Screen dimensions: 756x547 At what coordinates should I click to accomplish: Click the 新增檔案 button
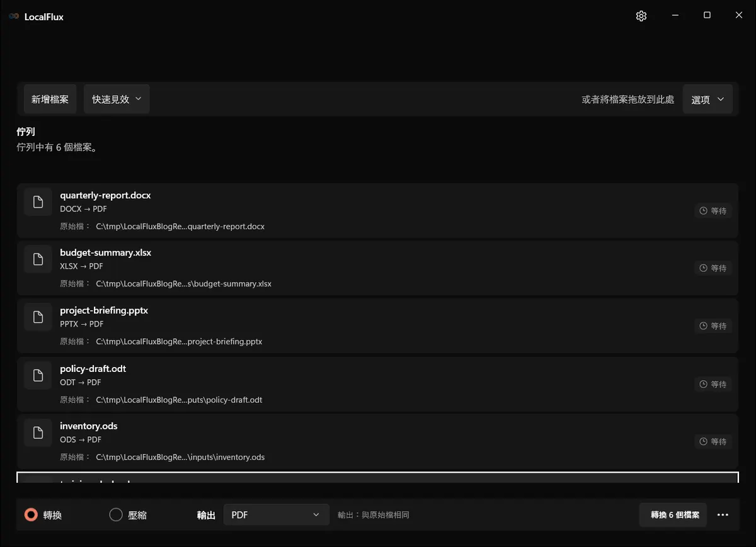tap(50, 99)
